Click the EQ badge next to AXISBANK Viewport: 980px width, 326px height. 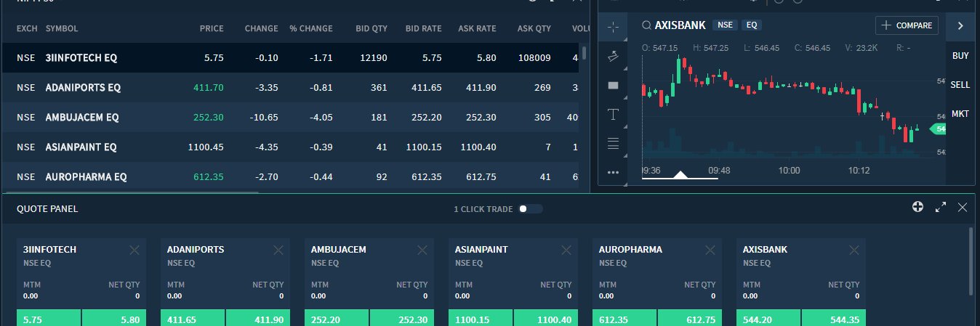(x=752, y=25)
